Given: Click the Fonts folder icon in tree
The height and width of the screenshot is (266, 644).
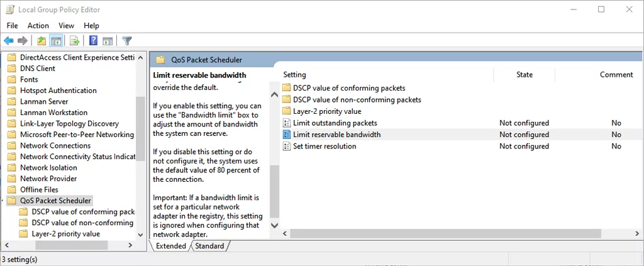Looking at the screenshot, I should coord(11,79).
